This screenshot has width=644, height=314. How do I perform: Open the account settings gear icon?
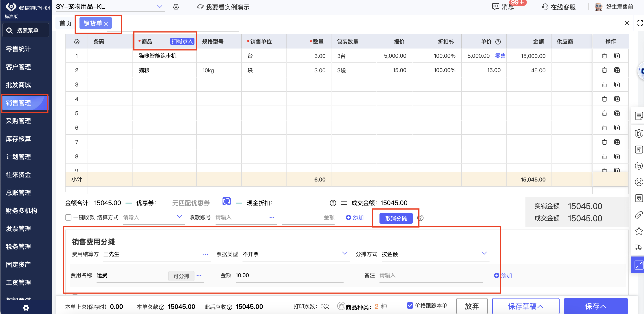coord(176,7)
